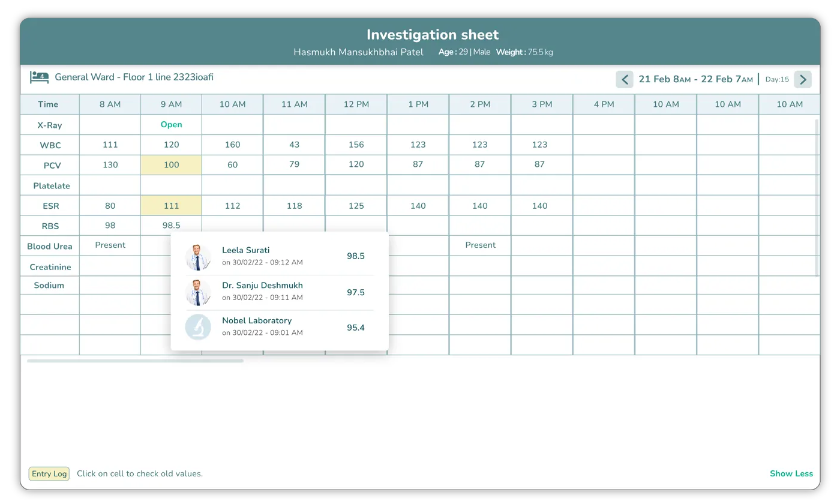Click WBC value 111
The image size is (840, 504).
click(110, 145)
